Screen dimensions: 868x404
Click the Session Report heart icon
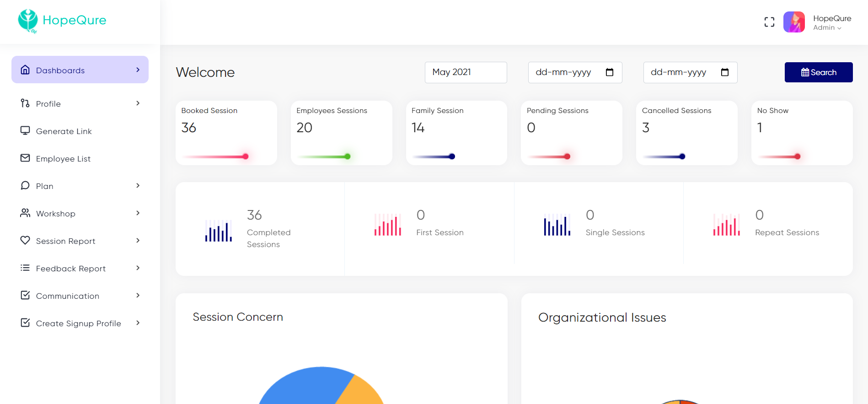click(x=25, y=241)
